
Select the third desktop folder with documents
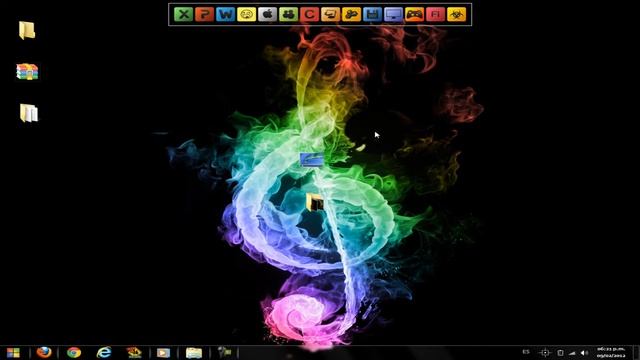[29, 113]
